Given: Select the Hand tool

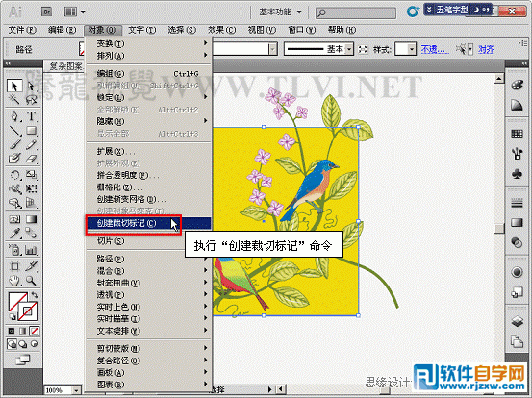Looking at the screenshot, I should tap(14, 281).
